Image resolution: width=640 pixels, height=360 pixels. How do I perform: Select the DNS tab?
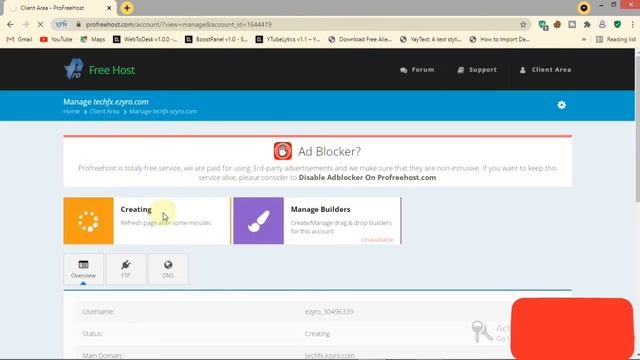pos(168,269)
